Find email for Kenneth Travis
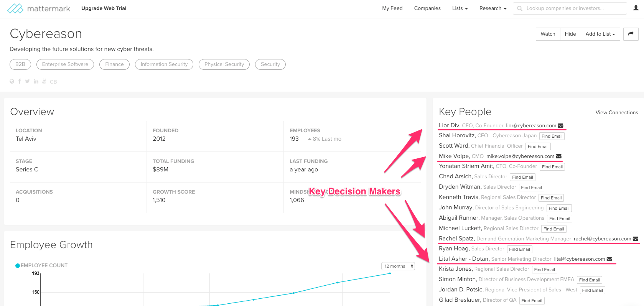Screen dimensions: 644x306 pos(551,198)
